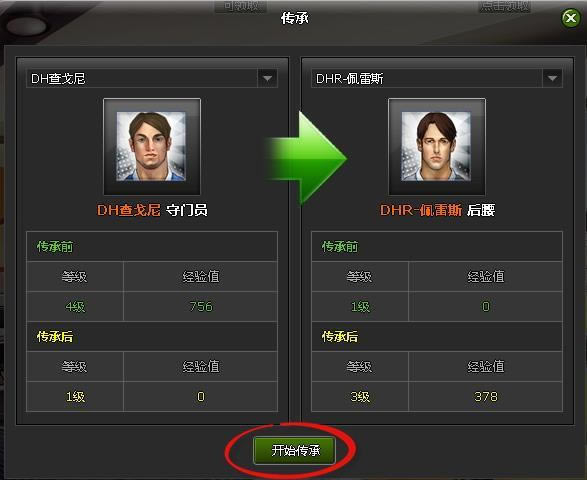
Task: Expand the DH查戈尼 player dropdown arrow
Action: (267, 78)
